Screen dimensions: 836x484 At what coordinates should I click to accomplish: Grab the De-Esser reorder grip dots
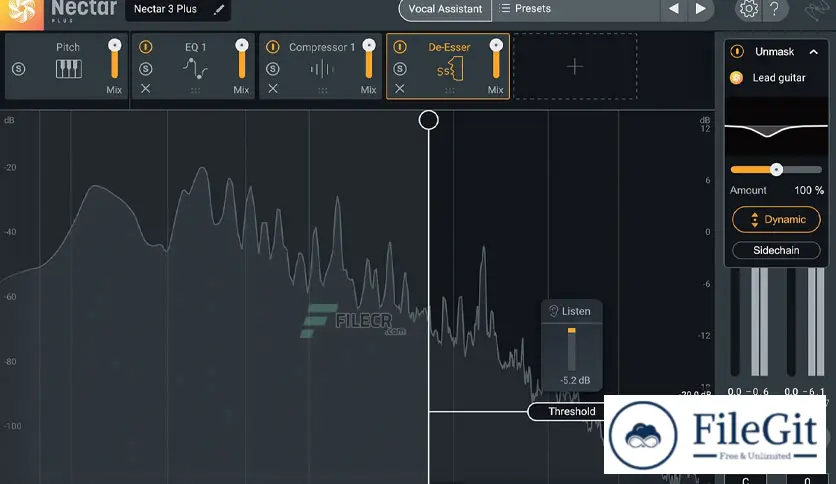(x=449, y=91)
